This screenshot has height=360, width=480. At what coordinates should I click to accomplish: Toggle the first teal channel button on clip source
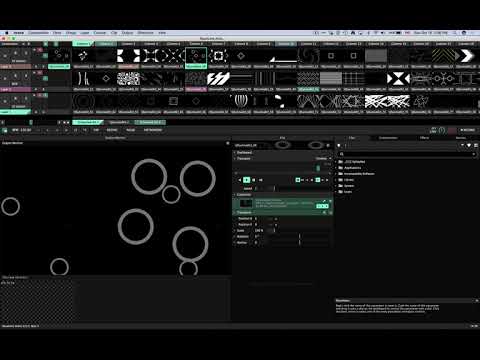pyautogui.click(x=318, y=206)
